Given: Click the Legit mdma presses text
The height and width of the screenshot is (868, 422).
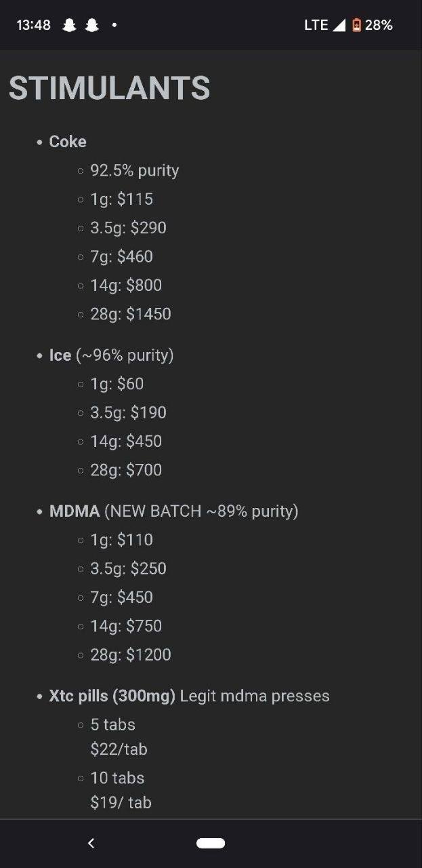Looking at the screenshot, I should click(255, 696).
